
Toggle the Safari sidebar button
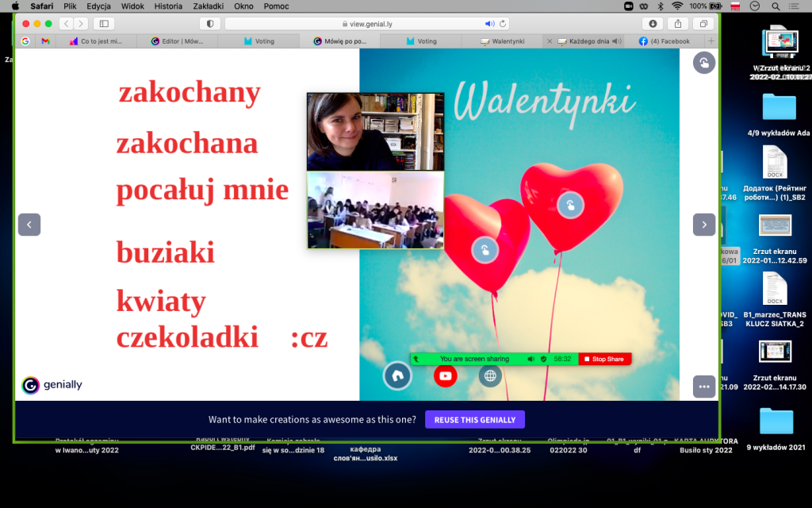click(104, 24)
